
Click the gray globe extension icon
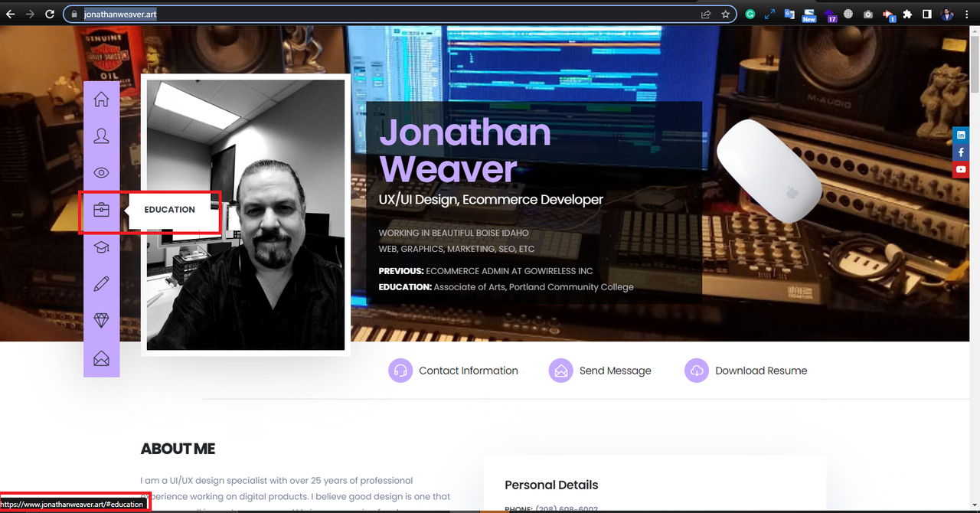(x=848, y=14)
